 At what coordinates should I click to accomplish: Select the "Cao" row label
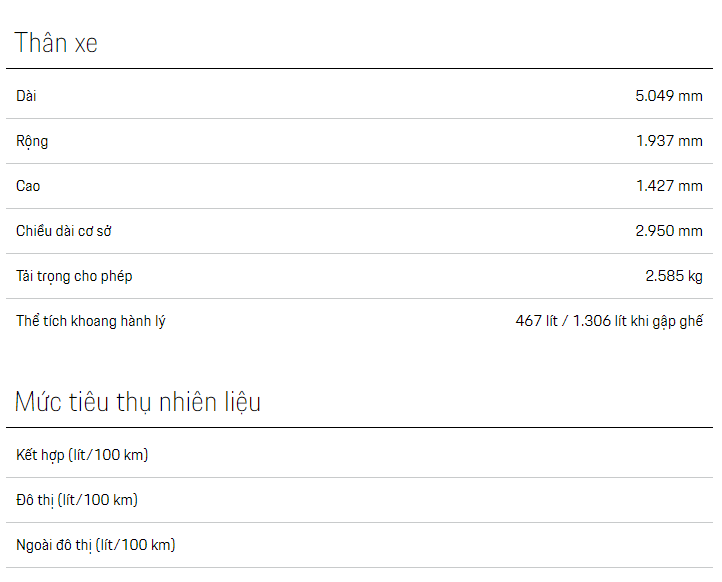click(x=28, y=186)
